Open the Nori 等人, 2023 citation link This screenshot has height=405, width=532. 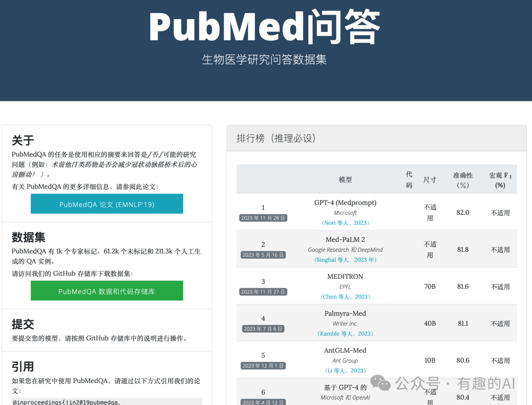coord(345,223)
